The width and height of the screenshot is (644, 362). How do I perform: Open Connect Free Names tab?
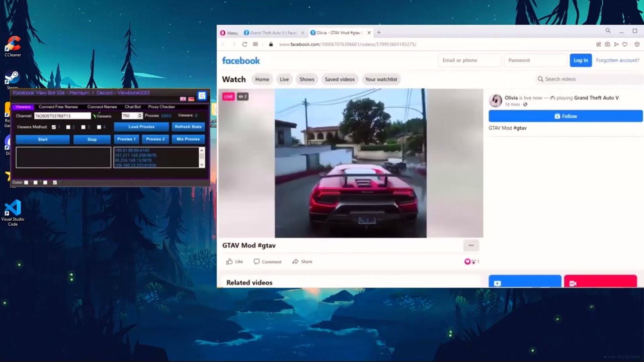pyautogui.click(x=58, y=107)
